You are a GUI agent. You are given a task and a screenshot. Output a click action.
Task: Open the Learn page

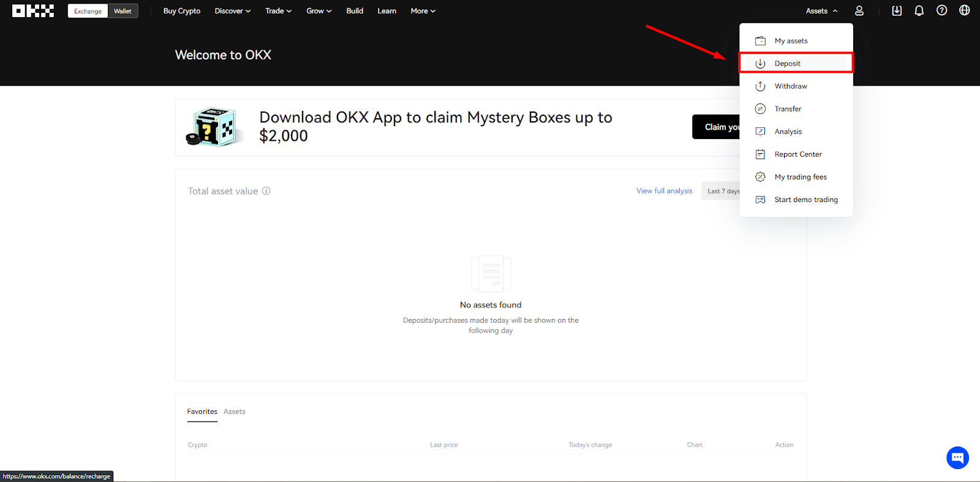pyautogui.click(x=387, y=11)
